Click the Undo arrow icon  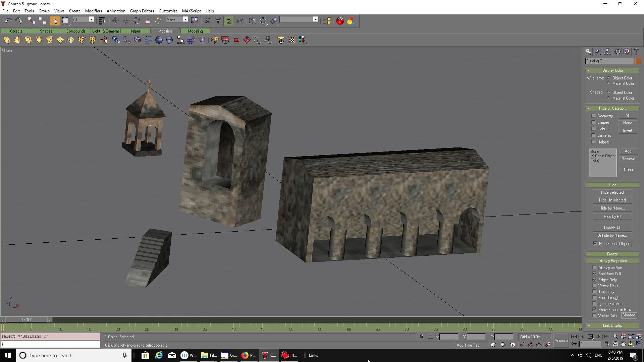click(8, 21)
